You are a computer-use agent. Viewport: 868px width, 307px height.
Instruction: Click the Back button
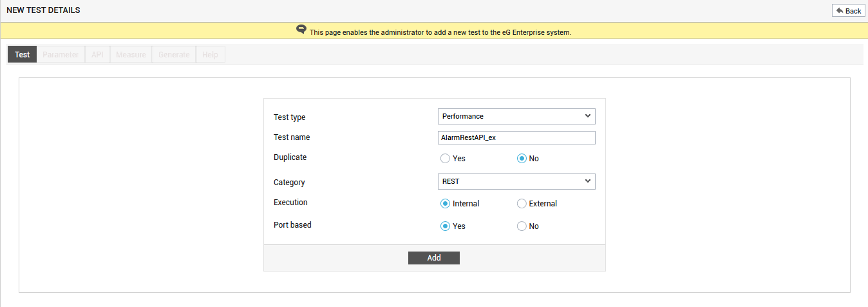click(848, 11)
